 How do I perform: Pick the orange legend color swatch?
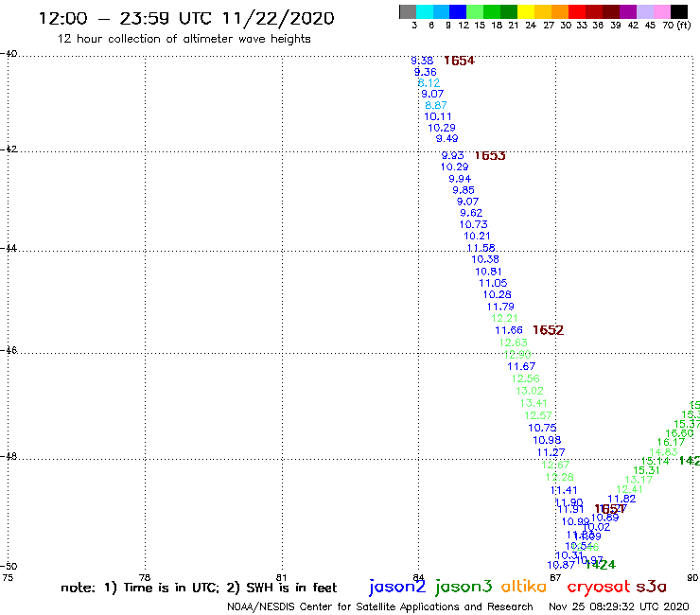point(560,11)
